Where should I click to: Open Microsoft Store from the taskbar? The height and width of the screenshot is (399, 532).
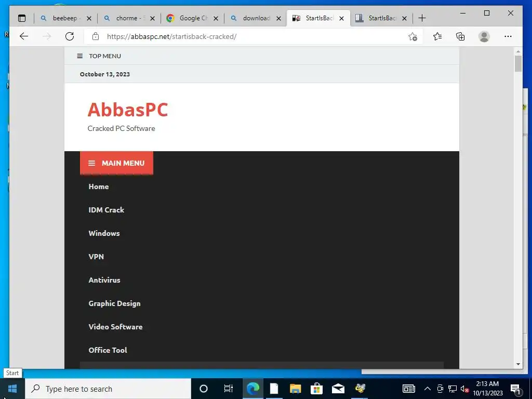(316, 389)
